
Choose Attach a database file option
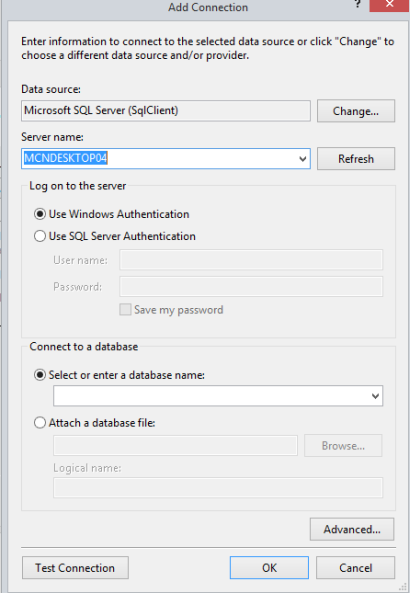coord(40,422)
